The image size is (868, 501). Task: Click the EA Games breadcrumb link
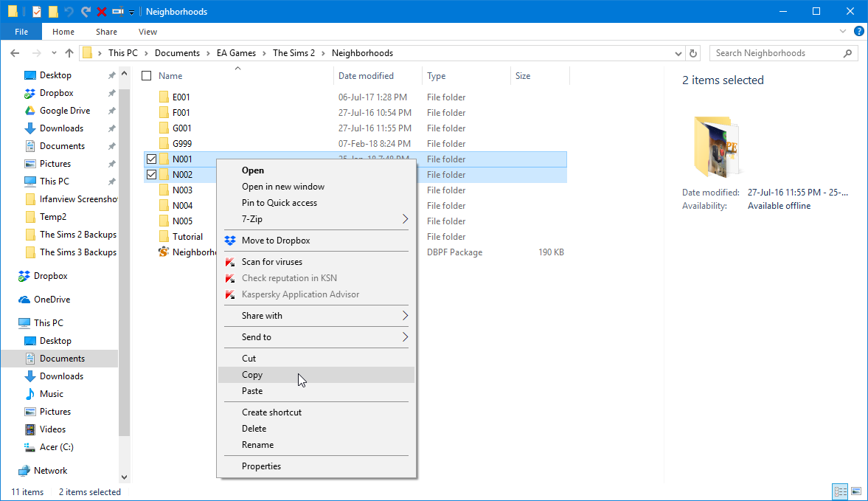coord(236,53)
